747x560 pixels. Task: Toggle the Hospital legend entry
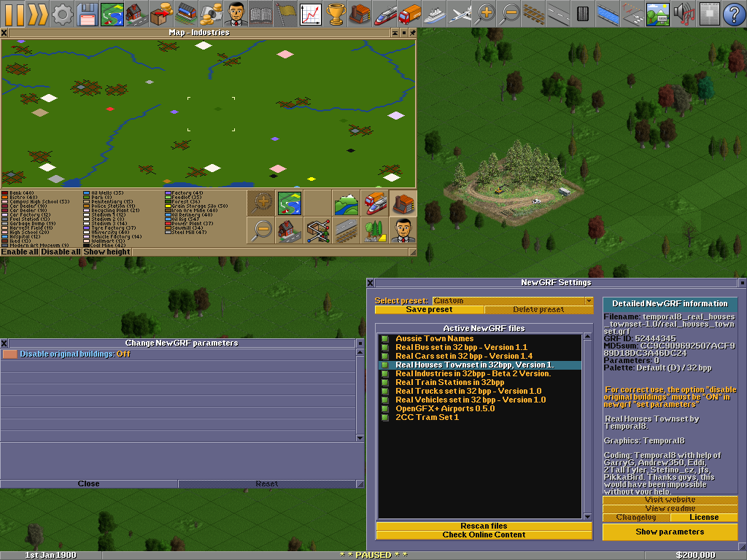[21, 236]
